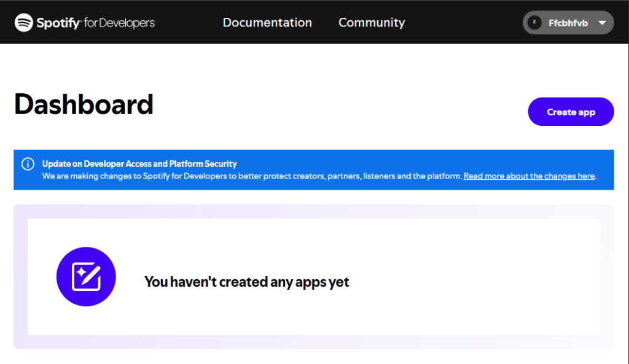Screen dimensions: 629x364
Task: Click the info icon in blue banner
Action: 28,164
